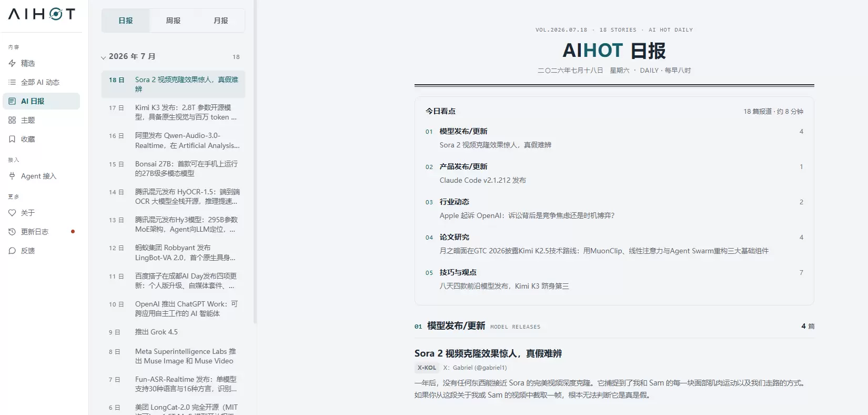Image resolution: width=868 pixels, height=415 pixels.
Task: Open 7 日 Fun-ASR-Realtime report
Action: pyautogui.click(x=173, y=384)
